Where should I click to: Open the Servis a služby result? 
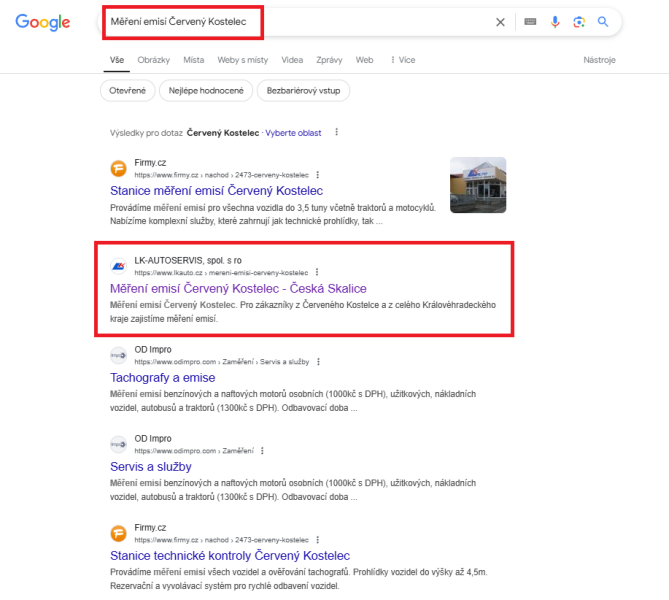pos(151,467)
